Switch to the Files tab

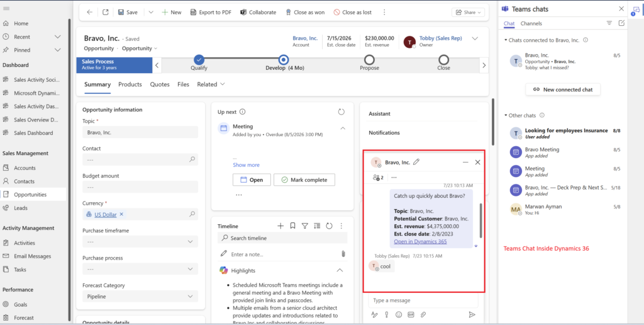(183, 84)
